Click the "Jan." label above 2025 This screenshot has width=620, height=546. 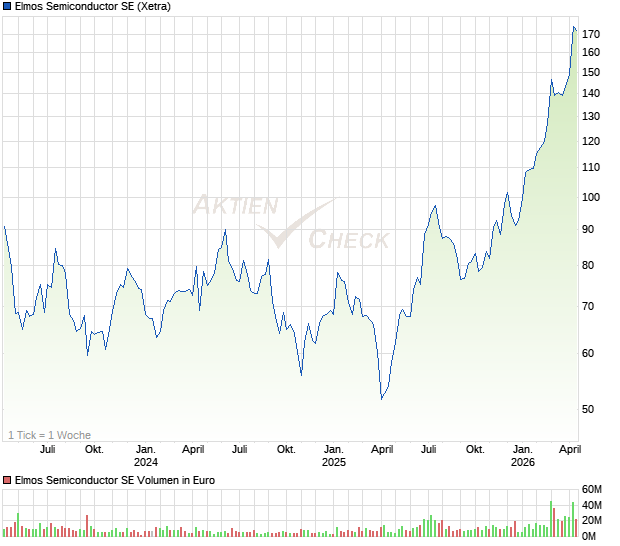tap(334, 450)
